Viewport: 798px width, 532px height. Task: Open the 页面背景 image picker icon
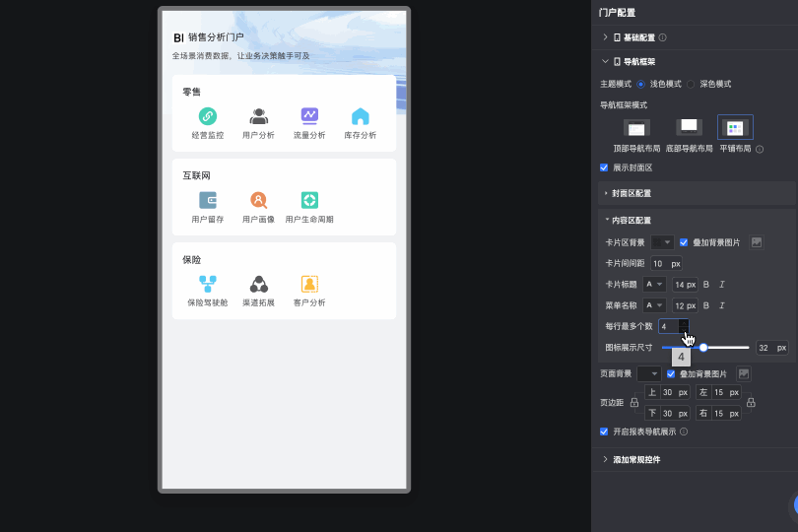744,374
